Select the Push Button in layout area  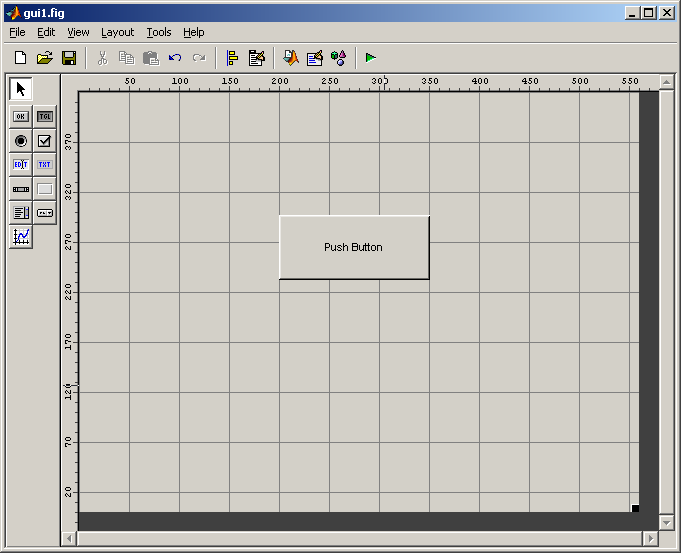click(x=354, y=247)
